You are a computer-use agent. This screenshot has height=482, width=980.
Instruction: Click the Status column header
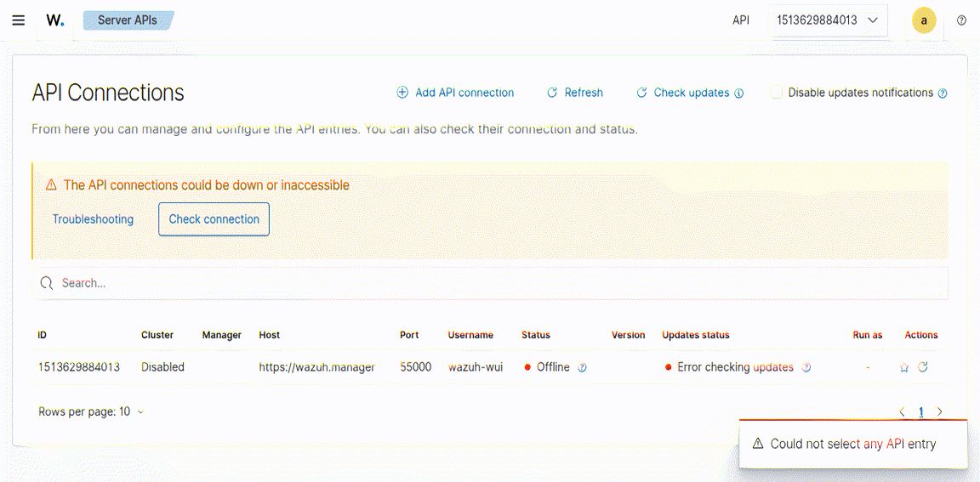tap(536, 335)
